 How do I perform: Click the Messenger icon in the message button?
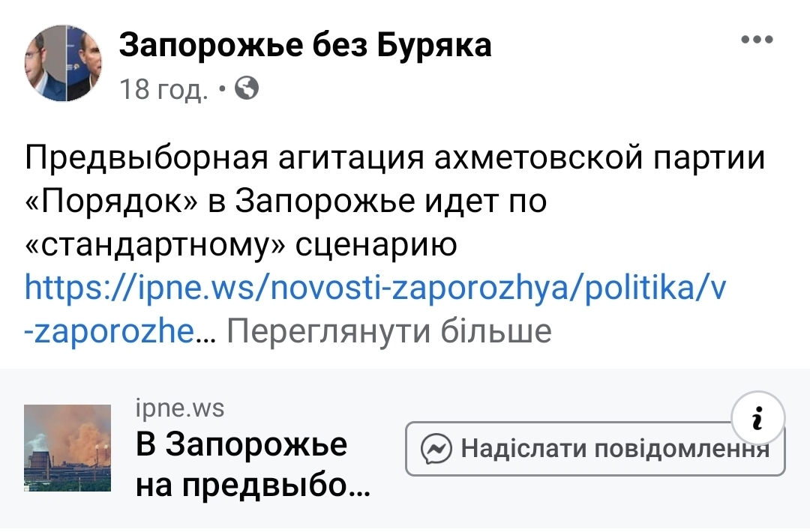436,450
